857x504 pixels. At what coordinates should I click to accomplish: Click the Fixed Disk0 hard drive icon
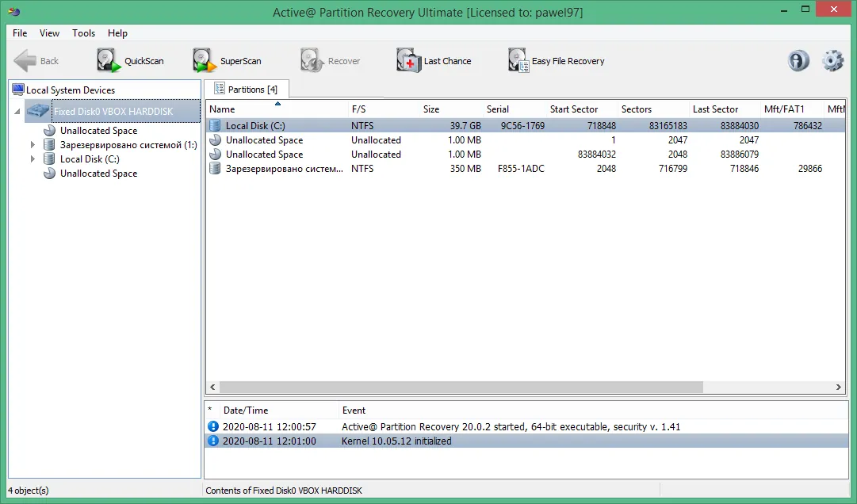[x=38, y=111]
